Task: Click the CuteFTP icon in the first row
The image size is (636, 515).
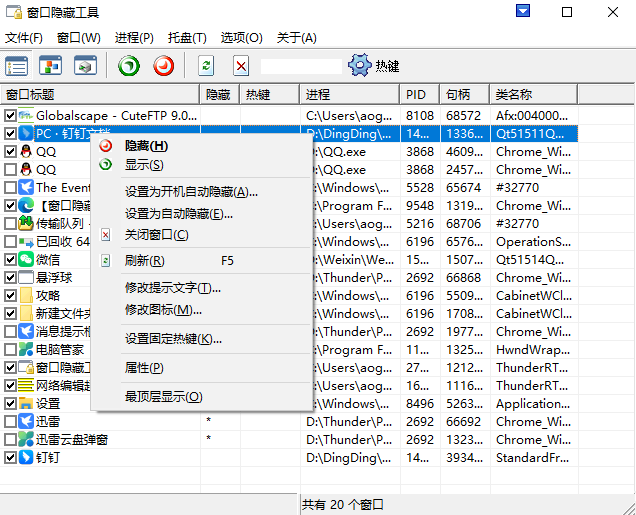Action: point(26,116)
